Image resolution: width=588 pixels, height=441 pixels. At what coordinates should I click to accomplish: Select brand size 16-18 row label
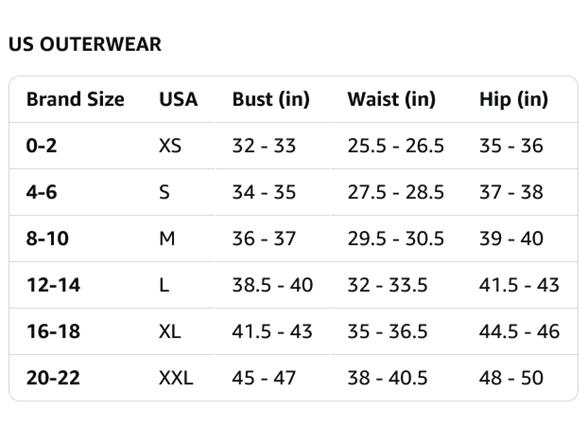pyautogui.click(x=53, y=332)
